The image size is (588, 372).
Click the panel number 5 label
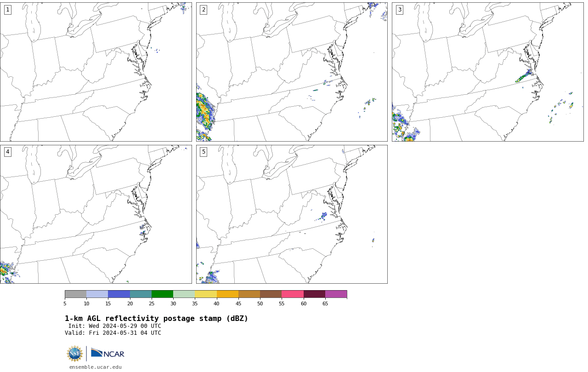(204, 152)
